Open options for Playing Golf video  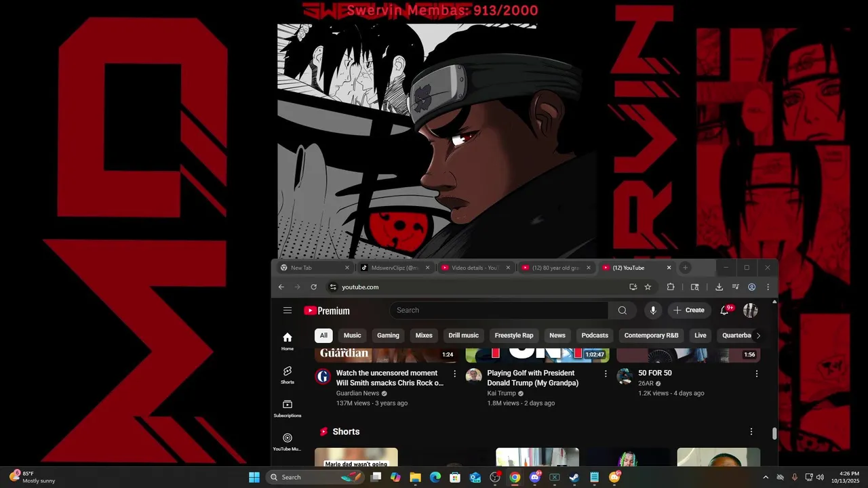click(x=606, y=373)
